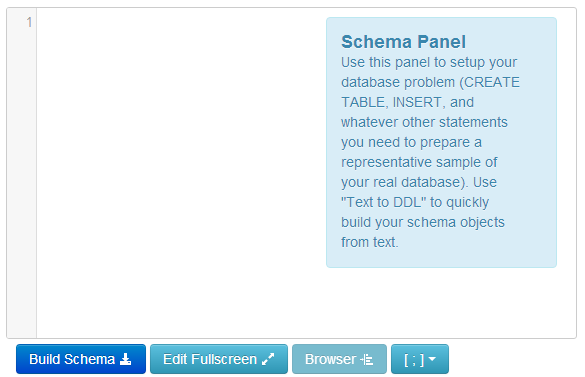This screenshot has height=377, width=585.
Task: Click the Schema Panel heading
Action: point(403,41)
